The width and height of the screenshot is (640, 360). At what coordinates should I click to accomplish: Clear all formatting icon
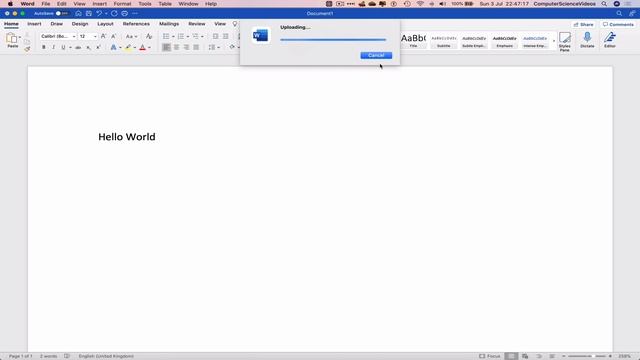pos(149,36)
